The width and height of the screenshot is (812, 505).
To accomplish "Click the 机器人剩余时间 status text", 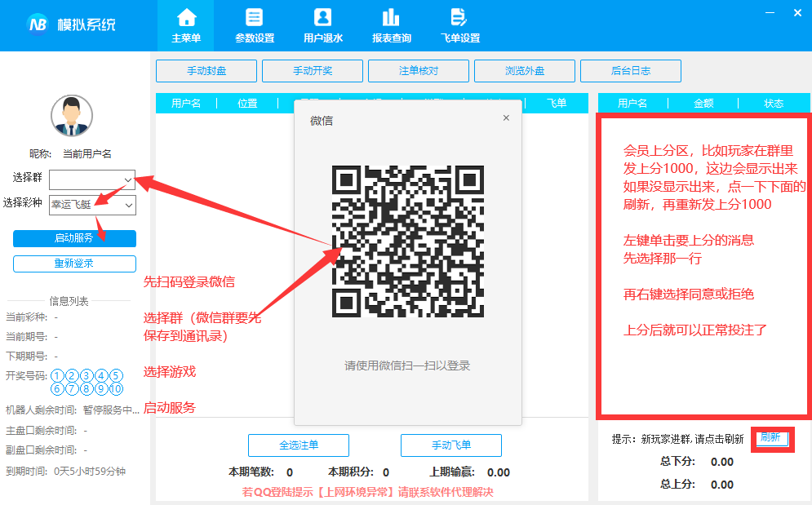I will (x=73, y=410).
